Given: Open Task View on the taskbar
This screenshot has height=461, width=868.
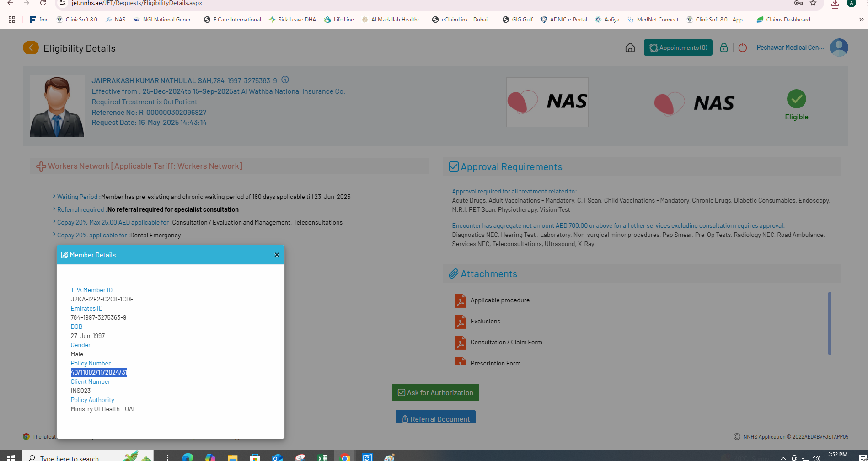Looking at the screenshot, I should (x=165, y=457).
